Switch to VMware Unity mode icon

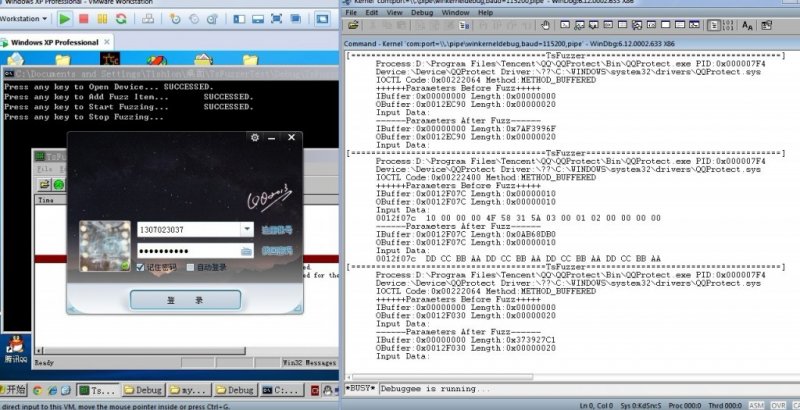[x=295, y=19]
